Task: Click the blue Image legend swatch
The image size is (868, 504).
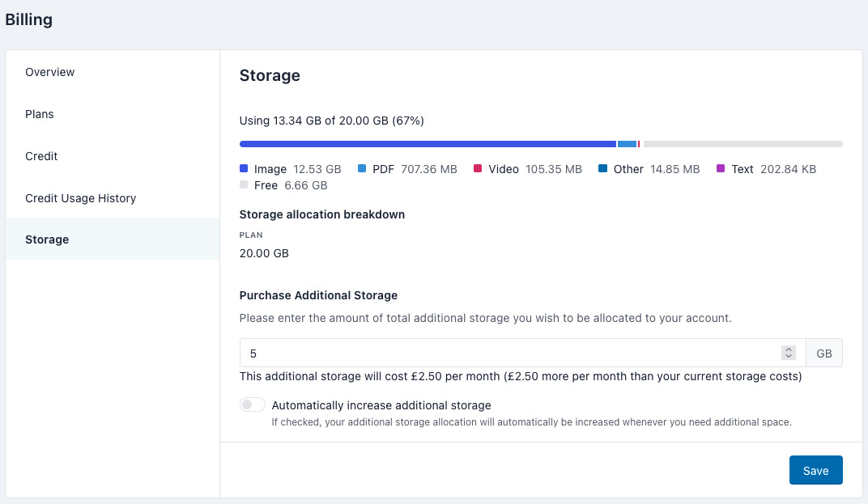Action: pyautogui.click(x=244, y=168)
